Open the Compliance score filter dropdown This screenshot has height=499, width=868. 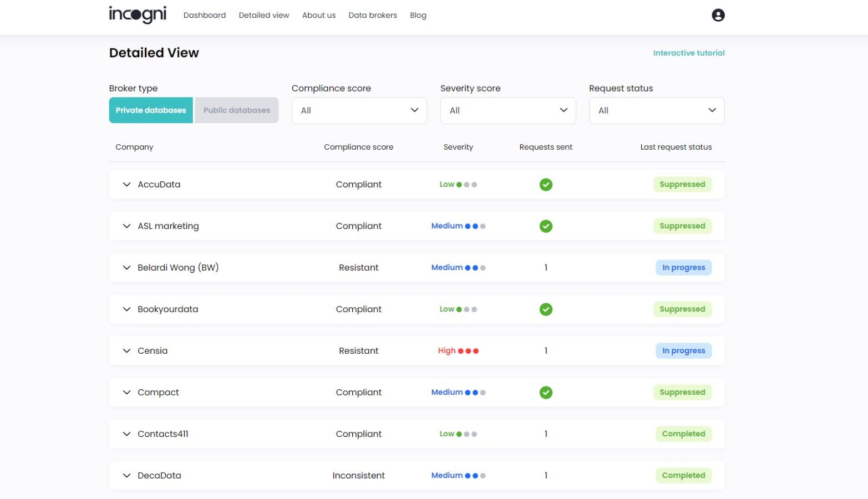[359, 111]
